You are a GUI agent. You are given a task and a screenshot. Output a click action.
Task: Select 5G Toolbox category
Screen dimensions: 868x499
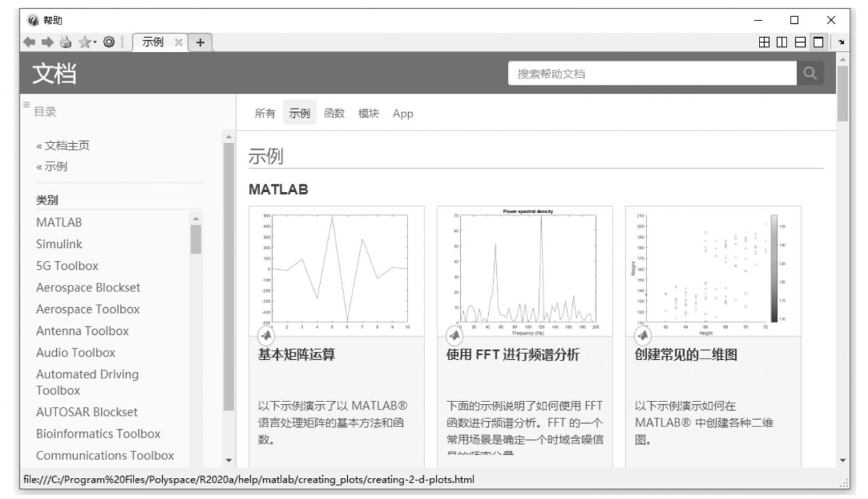coord(67,266)
